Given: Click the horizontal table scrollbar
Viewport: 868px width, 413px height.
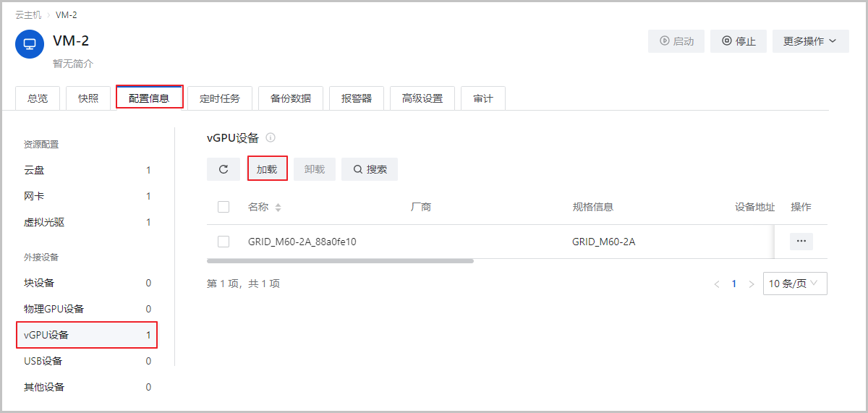Looking at the screenshot, I should [340, 260].
